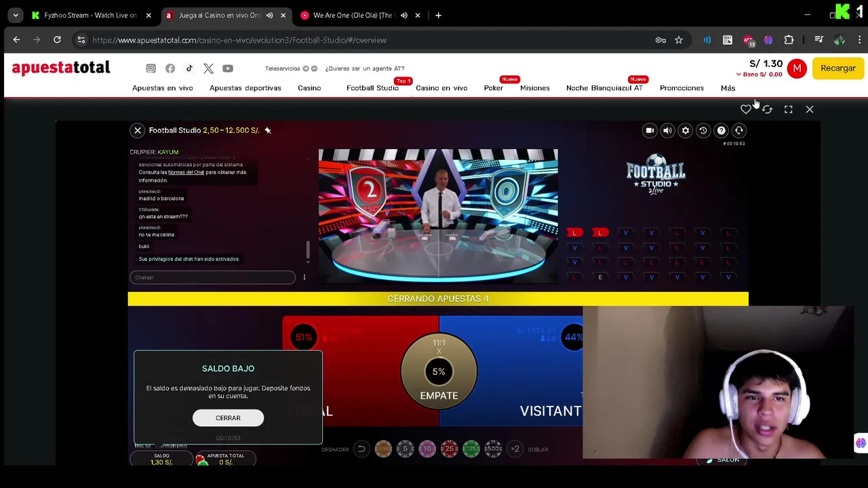Open the help question mark icon
The image size is (868, 488).
(721, 130)
